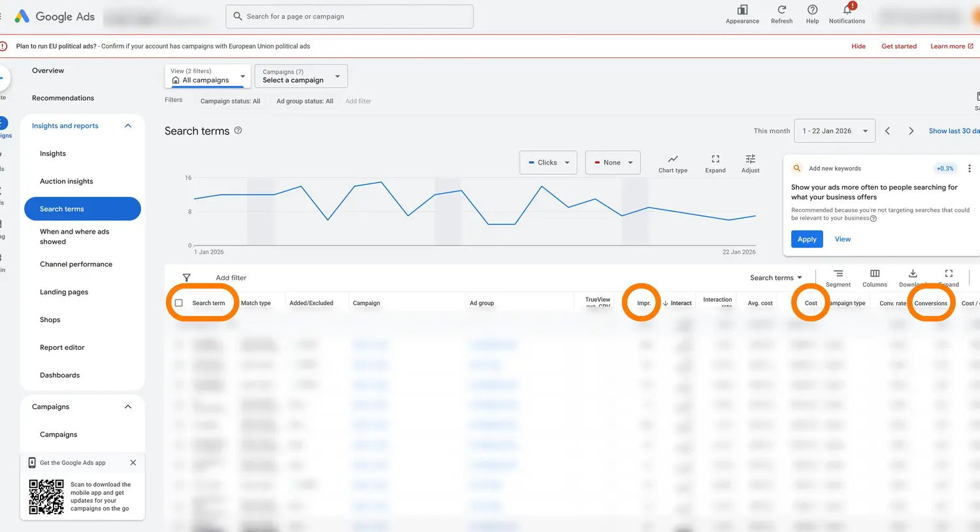Viewport: 980px width, 532px height.
Task: Open the Columns customization icon
Action: [874, 277]
